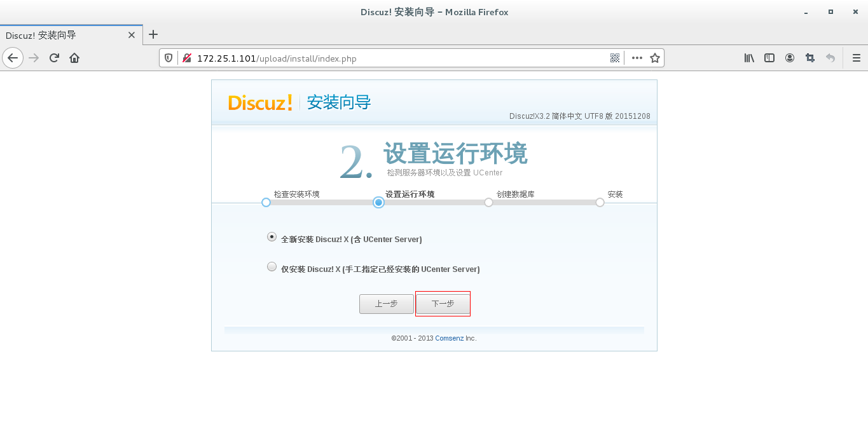Click the Discuz! logo
The image size is (868, 448).
(x=260, y=102)
